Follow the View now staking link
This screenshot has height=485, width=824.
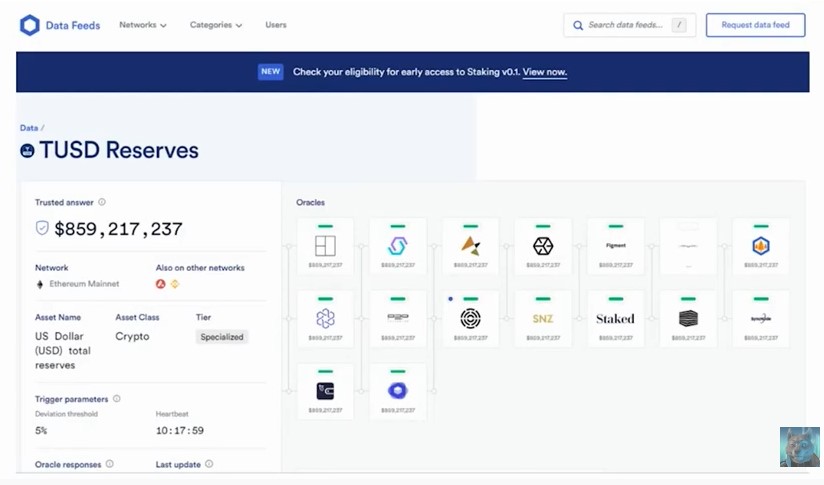coord(544,72)
